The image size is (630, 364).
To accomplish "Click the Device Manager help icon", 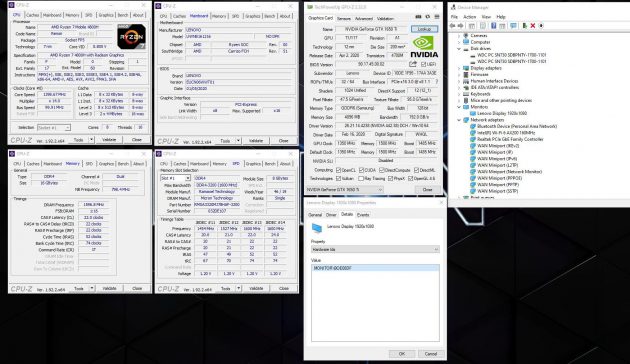I will click(493, 26).
